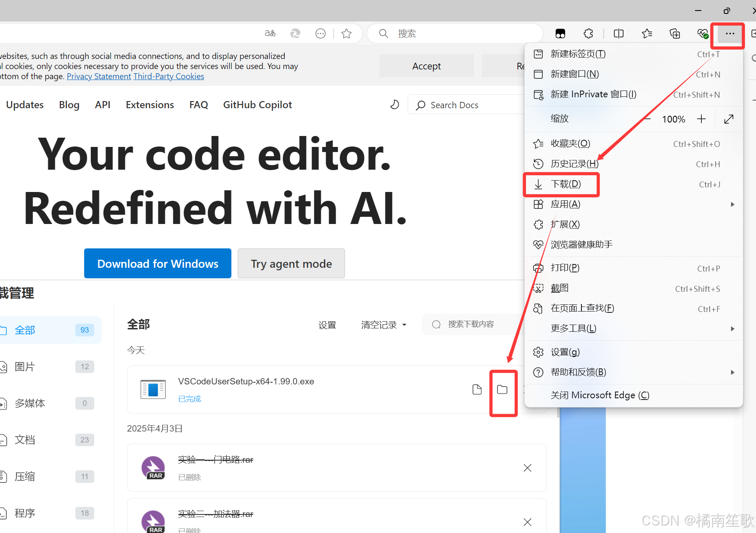
Task: Click the browser extensions puzzle icon
Action: [x=588, y=34]
